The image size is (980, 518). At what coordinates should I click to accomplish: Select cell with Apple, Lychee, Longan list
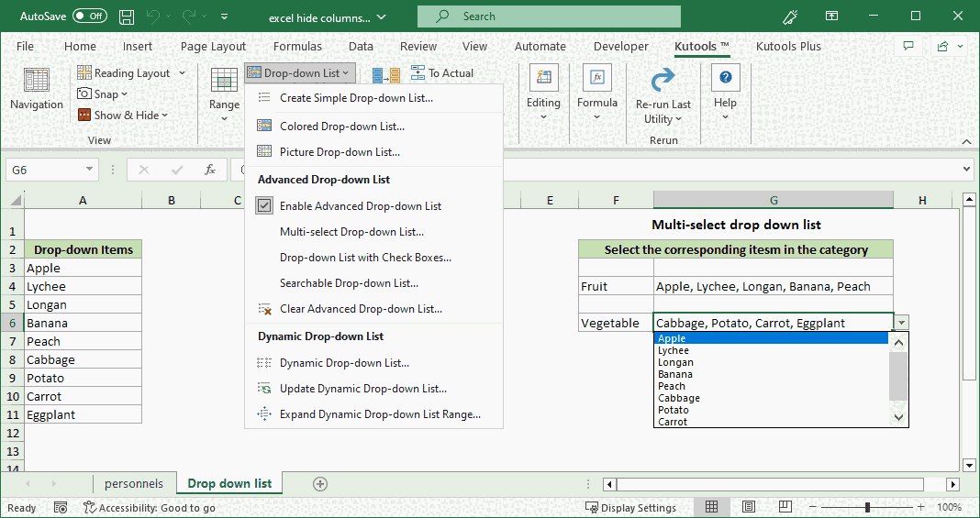[774, 286]
